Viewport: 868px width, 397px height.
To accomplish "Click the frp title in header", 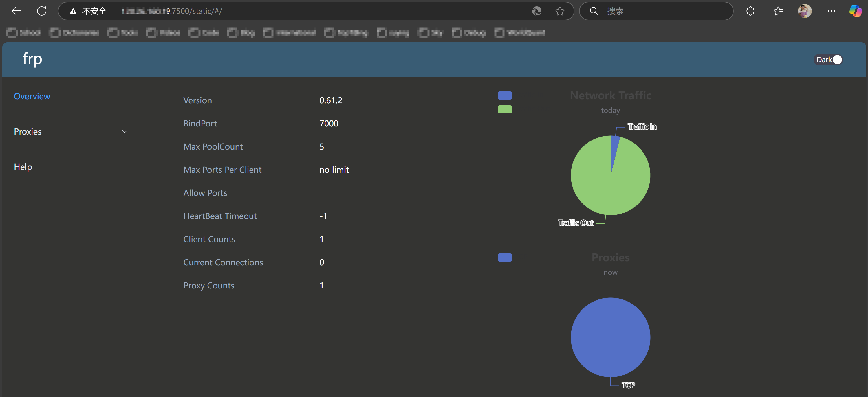I will (x=32, y=59).
